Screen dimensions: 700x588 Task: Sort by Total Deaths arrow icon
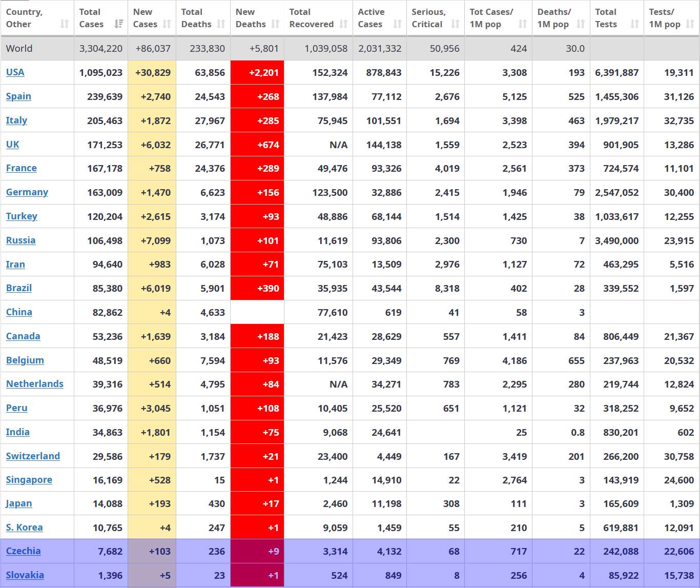pos(221,24)
